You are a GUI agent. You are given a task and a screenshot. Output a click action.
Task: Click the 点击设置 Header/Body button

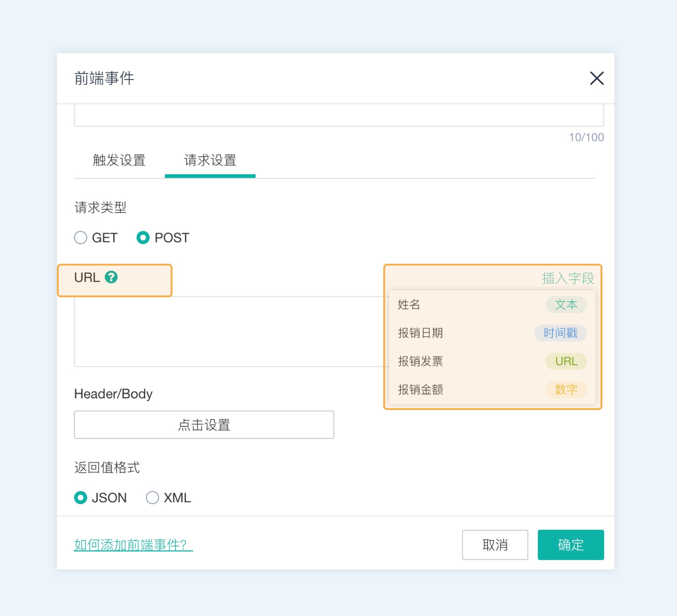204,424
